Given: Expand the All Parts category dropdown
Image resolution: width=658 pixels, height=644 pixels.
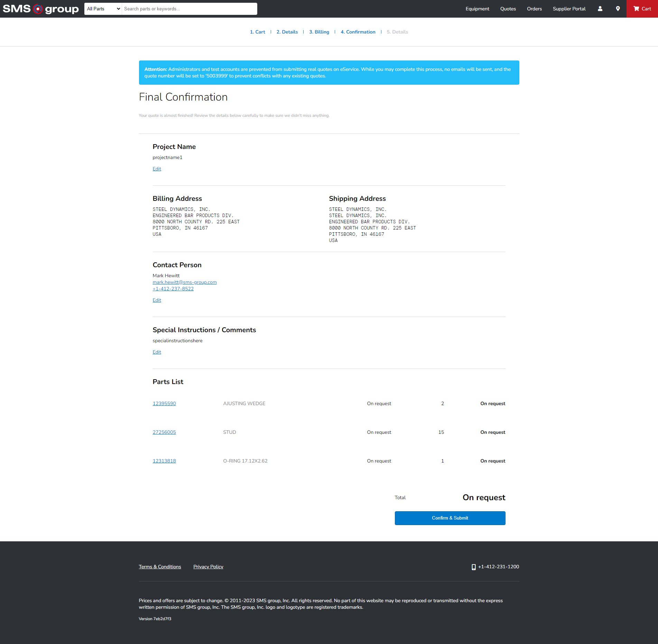Looking at the screenshot, I should coord(103,9).
